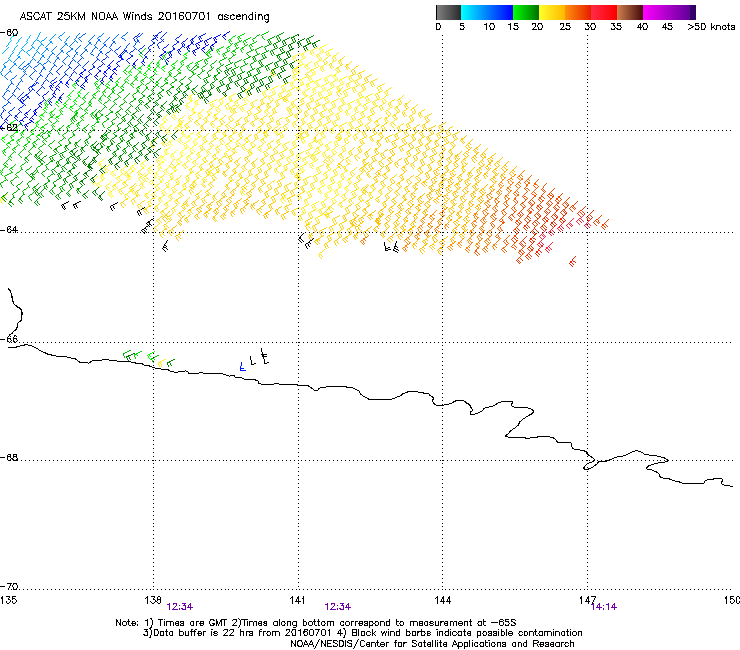Click the "Data buffer is 22 hrs" note line
Image resolution: width=740 pixels, height=650 pixels.
[362, 633]
